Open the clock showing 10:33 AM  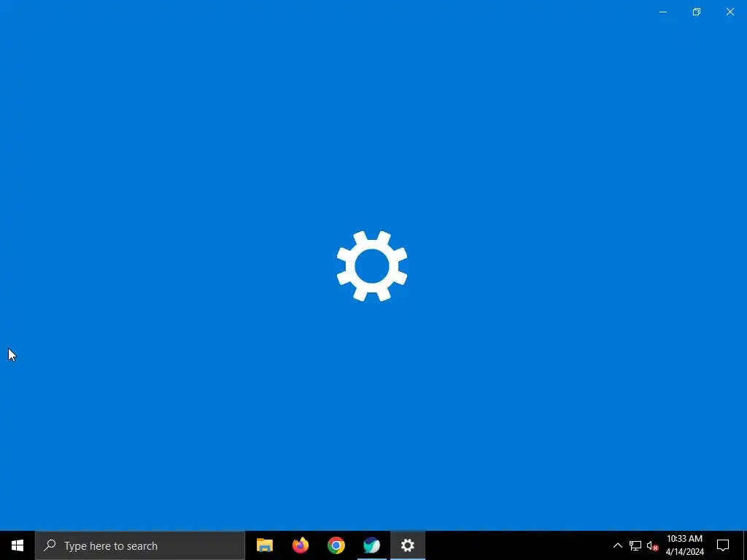point(684,545)
